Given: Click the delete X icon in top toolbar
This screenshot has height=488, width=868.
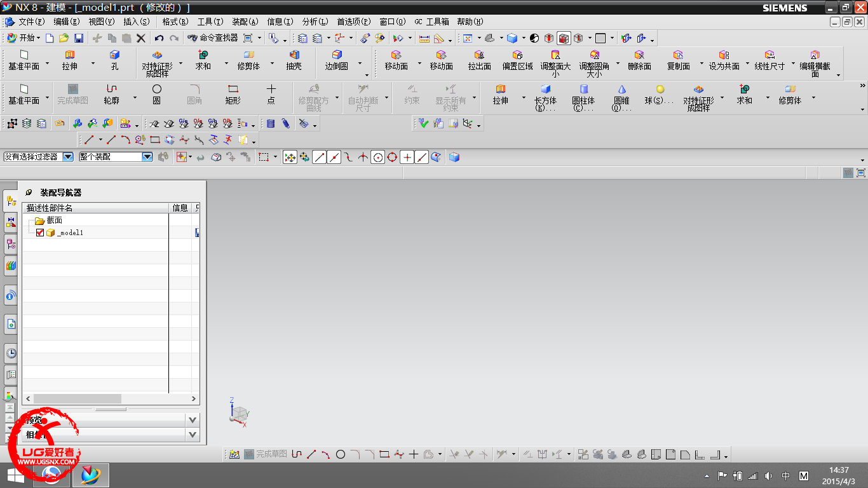Looking at the screenshot, I should [141, 38].
